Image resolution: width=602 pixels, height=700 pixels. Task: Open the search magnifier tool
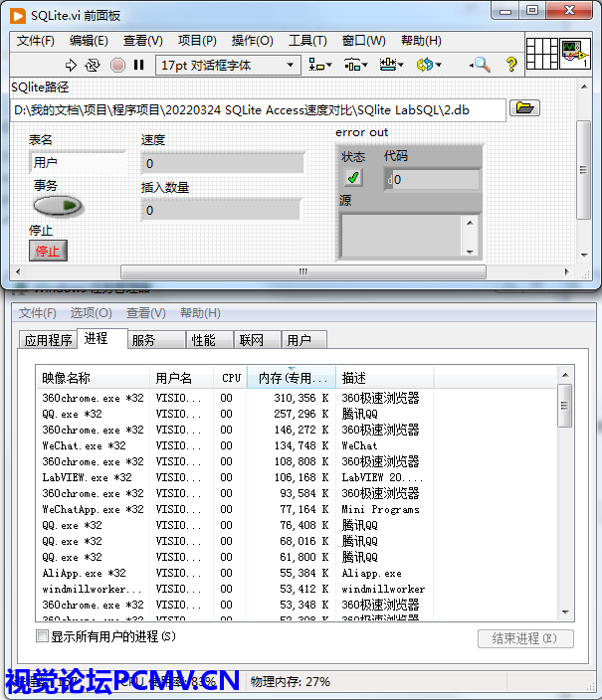point(480,65)
